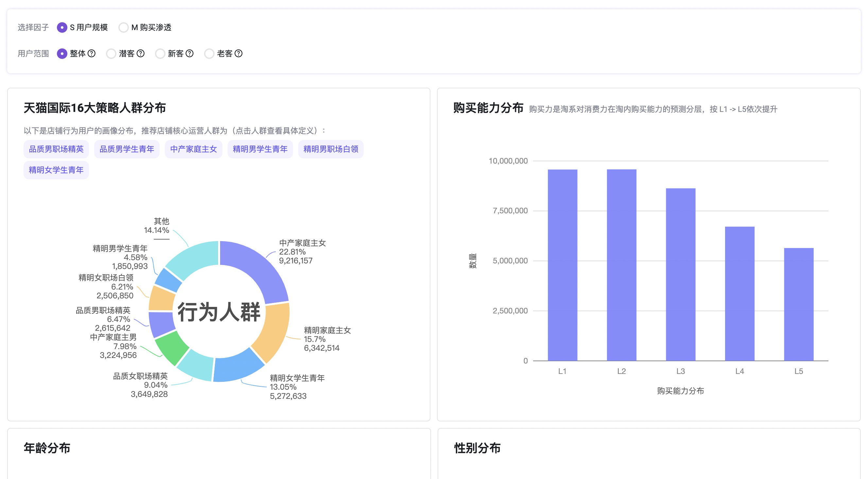Open the help icon beside 整体

tap(92, 54)
